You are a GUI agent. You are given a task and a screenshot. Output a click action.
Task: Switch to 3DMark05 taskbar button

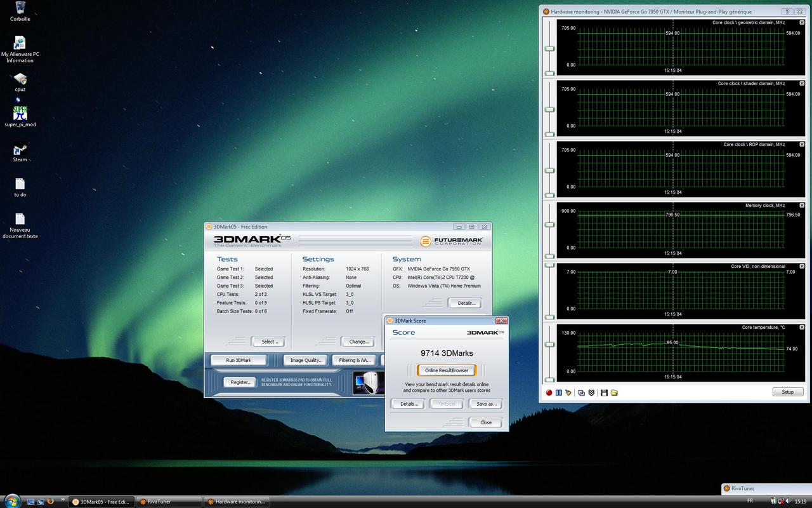point(101,502)
